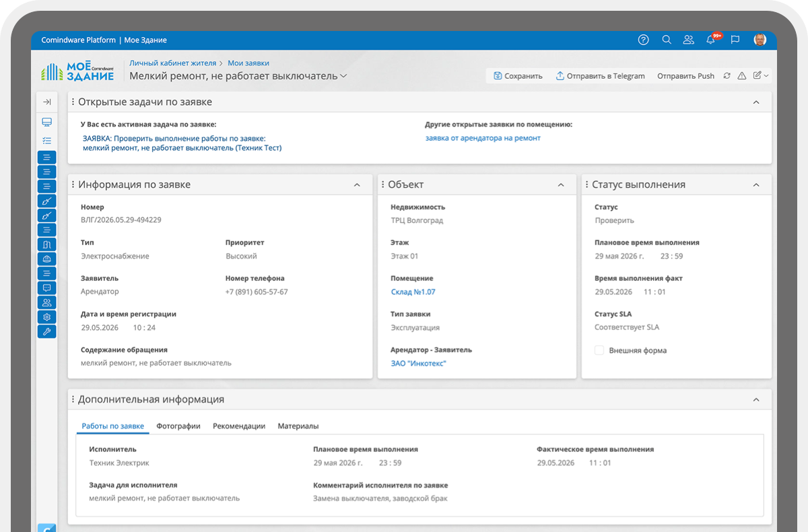Screen dimensions: 808x532
Task: Collapse the Статус выполнения panel
Action: pos(756,185)
